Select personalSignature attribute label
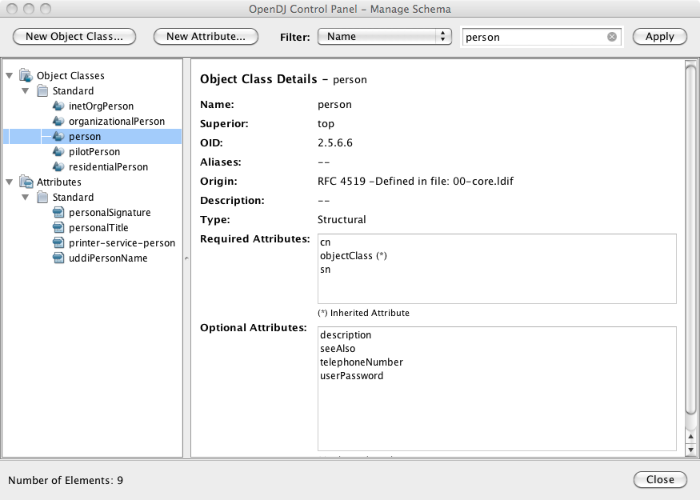 [x=109, y=212]
